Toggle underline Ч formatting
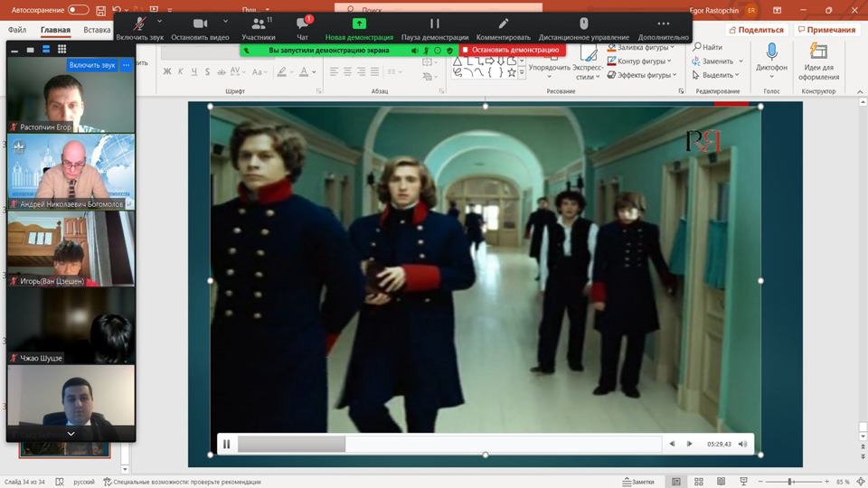 pyautogui.click(x=193, y=72)
